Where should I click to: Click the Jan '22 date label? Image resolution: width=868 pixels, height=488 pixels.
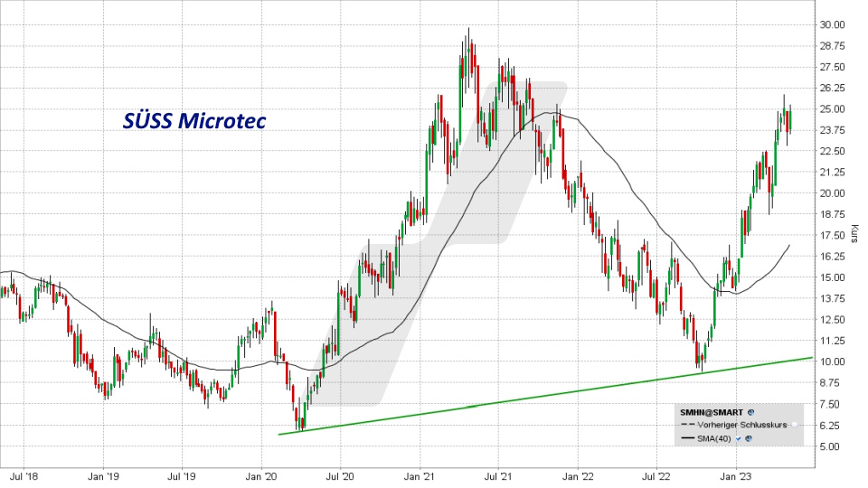pyautogui.click(x=578, y=476)
